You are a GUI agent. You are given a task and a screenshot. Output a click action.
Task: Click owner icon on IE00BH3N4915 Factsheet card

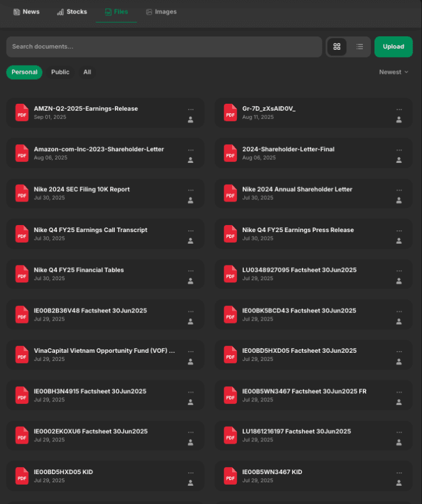coord(190,403)
